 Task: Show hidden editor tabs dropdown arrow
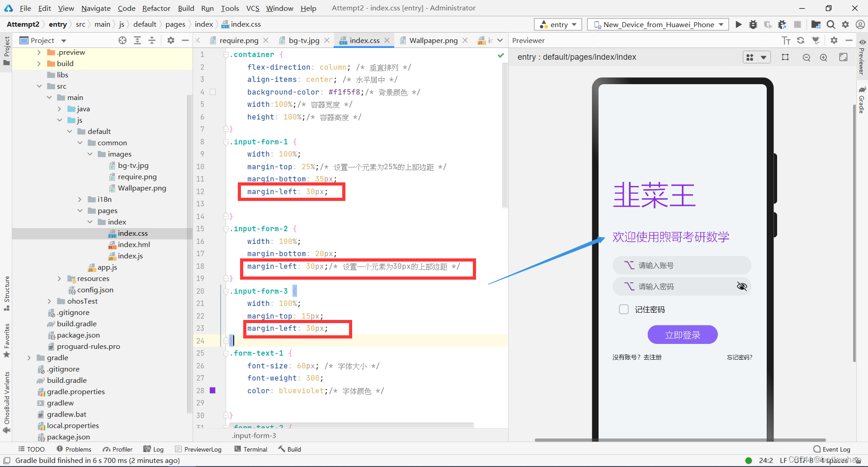(x=500, y=40)
